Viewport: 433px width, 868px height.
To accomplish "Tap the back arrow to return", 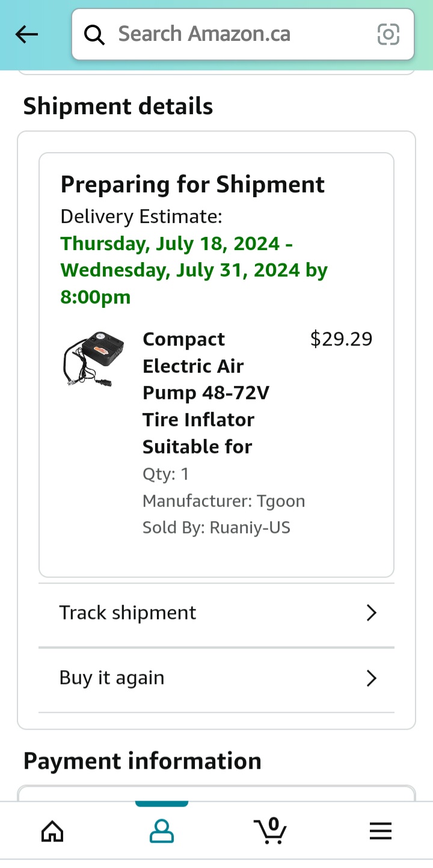I will [26, 34].
